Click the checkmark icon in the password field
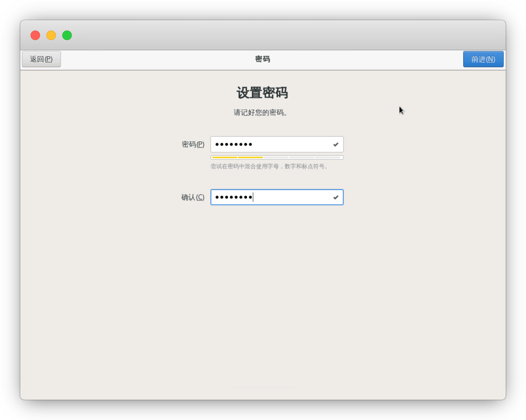The height and width of the screenshot is (420, 526). point(336,144)
